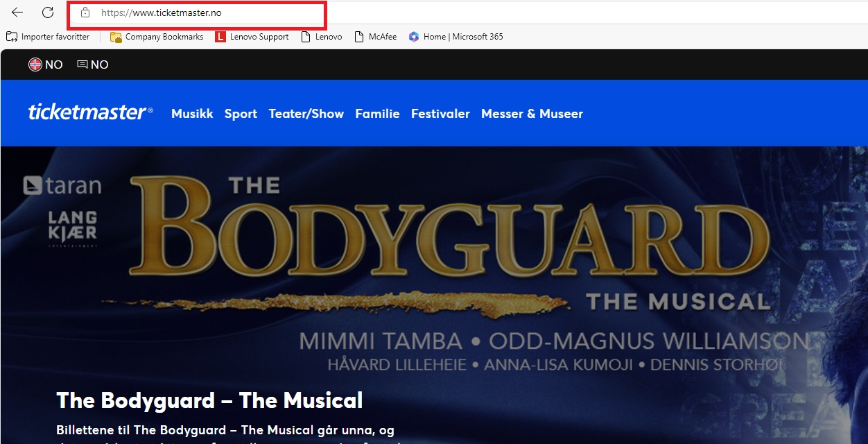This screenshot has width=868, height=444.
Task: Click the browser back arrow
Action: (17, 12)
